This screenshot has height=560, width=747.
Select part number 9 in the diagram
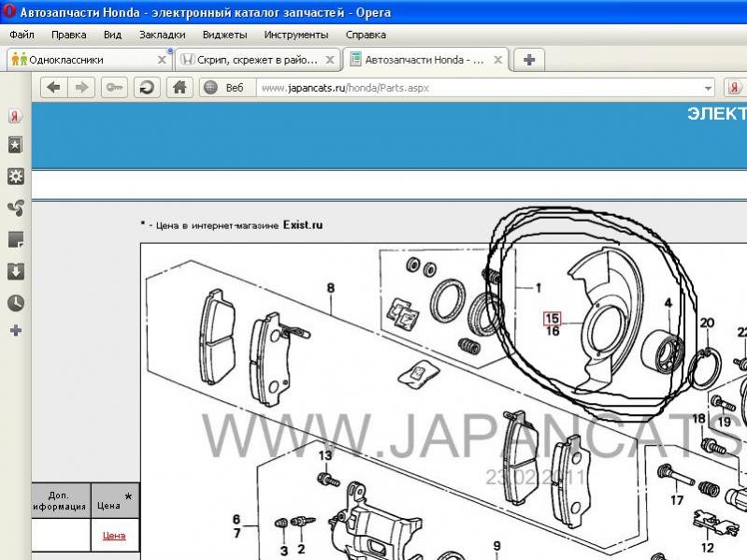496,546
